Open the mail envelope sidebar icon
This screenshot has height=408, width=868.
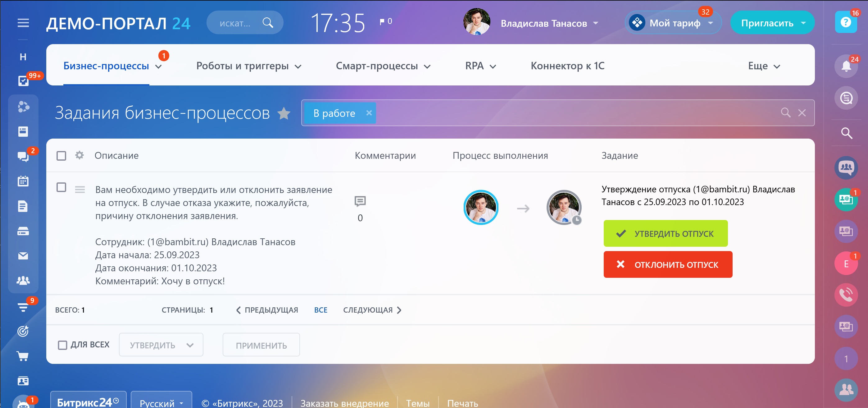pyautogui.click(x=23, y=256)
